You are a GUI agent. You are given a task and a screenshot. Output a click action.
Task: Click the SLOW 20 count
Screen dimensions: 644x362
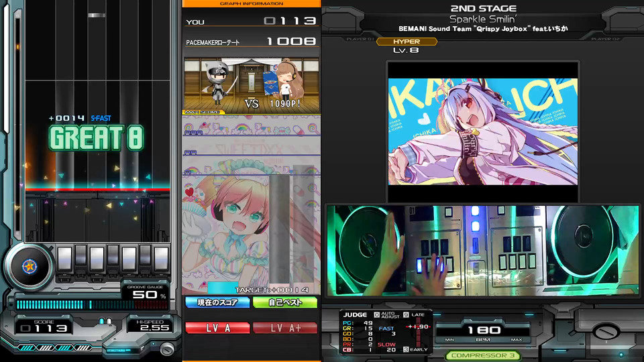pyautogui.click(x=387, y=347)
